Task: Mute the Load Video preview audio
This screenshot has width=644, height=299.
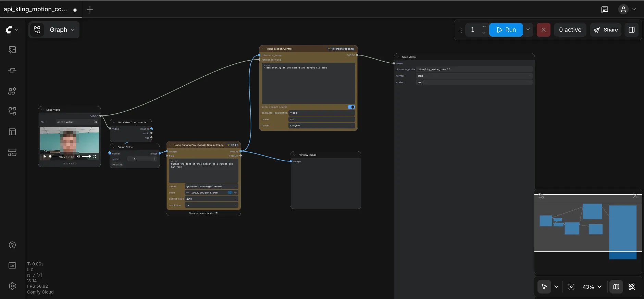Action: 78,157
